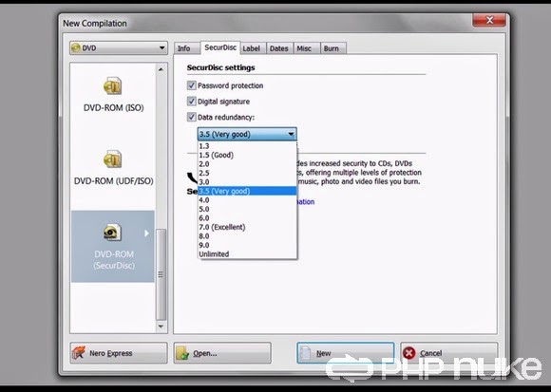Click the compilation list scroll up arrow
This screenshot has width=551, height=392.
tap(161, 69)
